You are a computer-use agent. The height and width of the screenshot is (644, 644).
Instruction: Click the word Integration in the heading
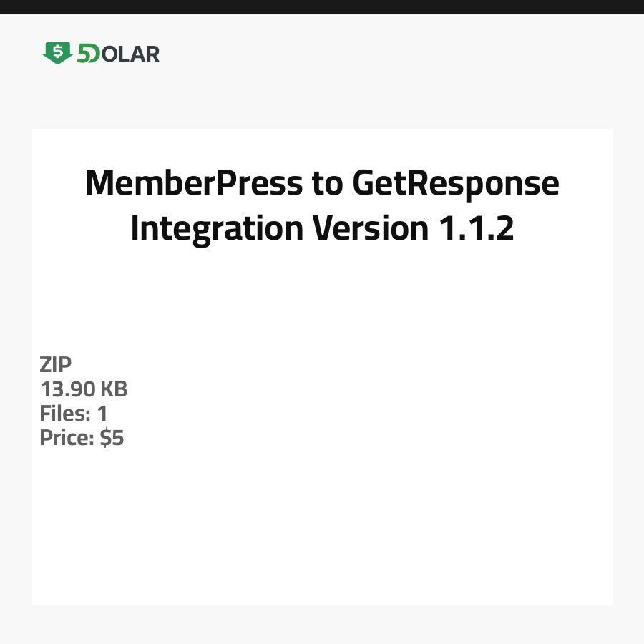216,228
